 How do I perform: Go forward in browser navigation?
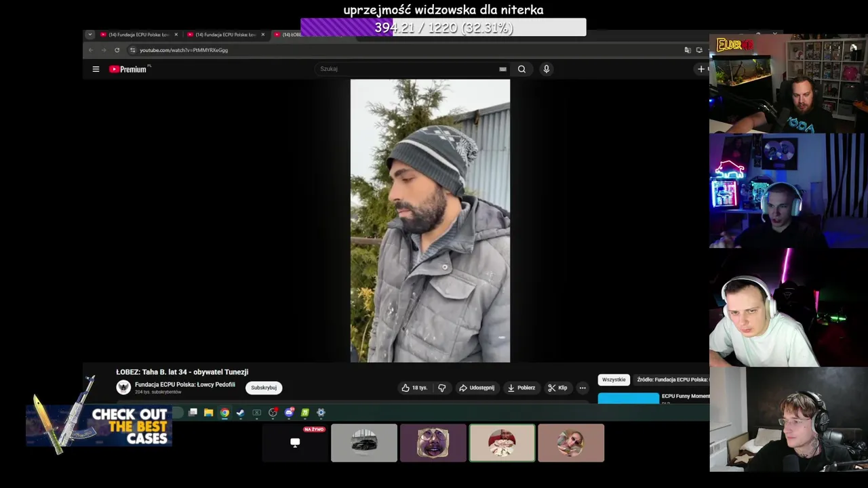point(104,50)
